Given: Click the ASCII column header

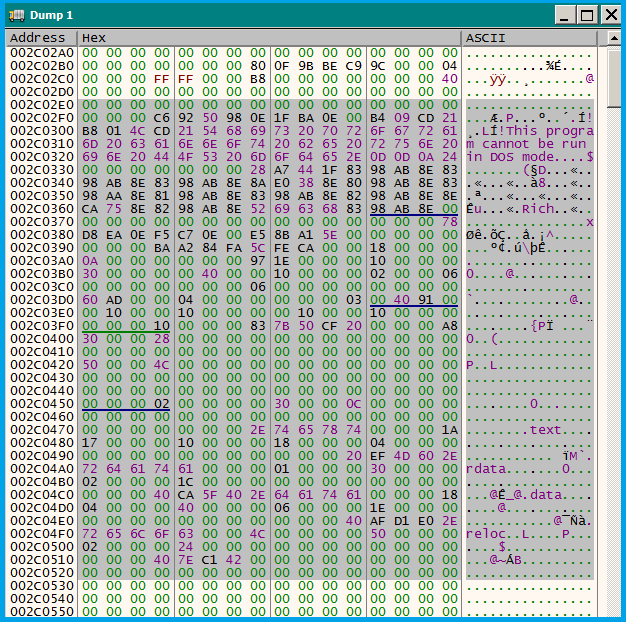Looking at the screenshot, I should 529,38.
